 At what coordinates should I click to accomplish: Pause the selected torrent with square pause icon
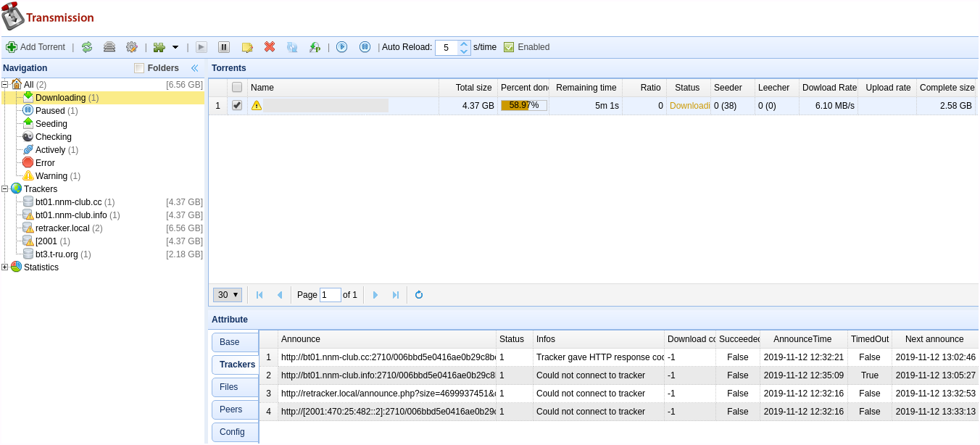pos(224,47)
